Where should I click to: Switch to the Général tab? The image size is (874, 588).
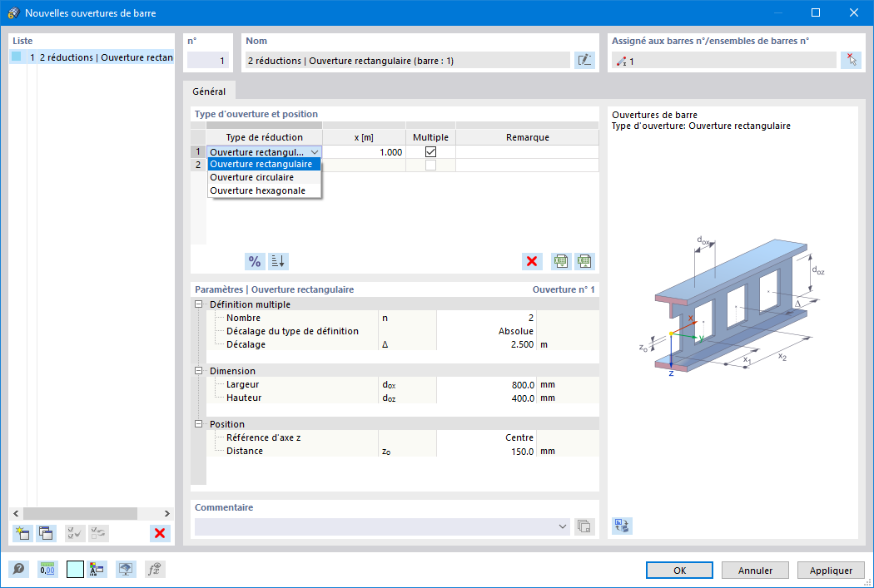tap(209, 91)
